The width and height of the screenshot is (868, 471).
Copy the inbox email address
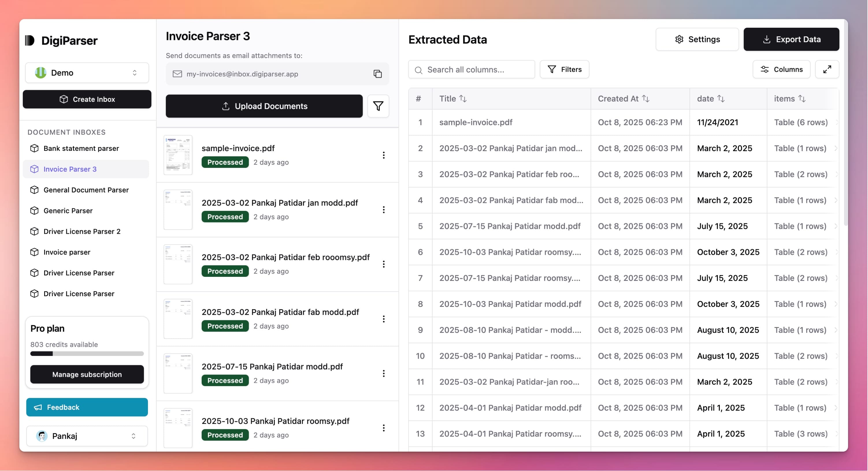click(377, 73)
